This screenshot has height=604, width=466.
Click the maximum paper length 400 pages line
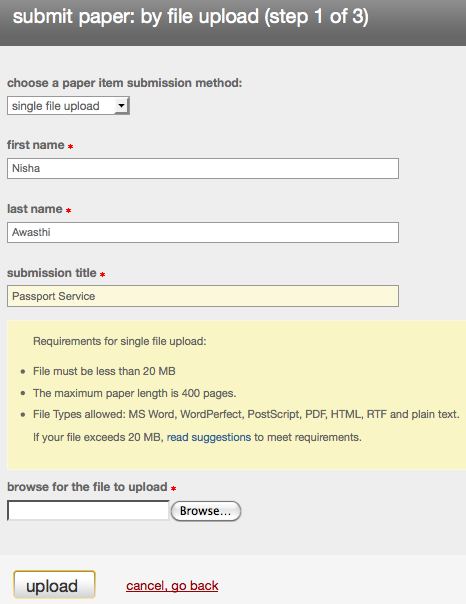coord(134,393)
